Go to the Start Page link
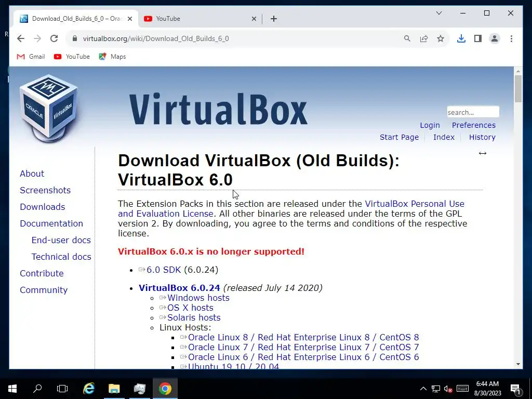532x399 pixels. [x=399, y=137]
